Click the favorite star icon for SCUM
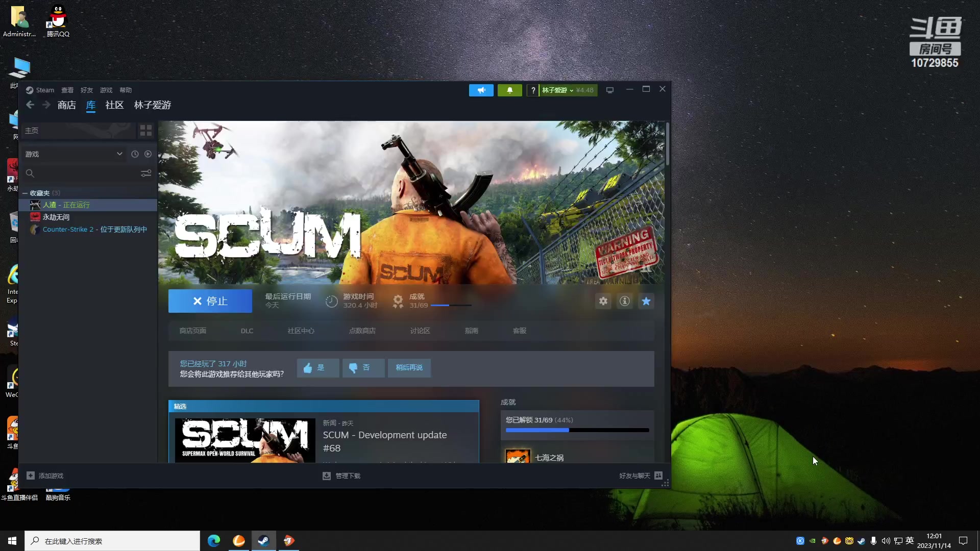Screen dimensions: 980x551 coord(646,300)
